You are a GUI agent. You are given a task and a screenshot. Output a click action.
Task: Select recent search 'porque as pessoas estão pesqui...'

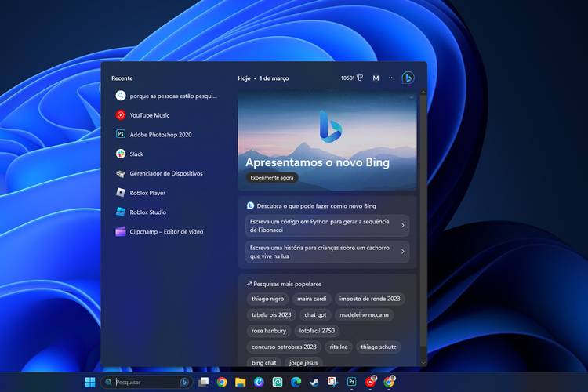168,96
